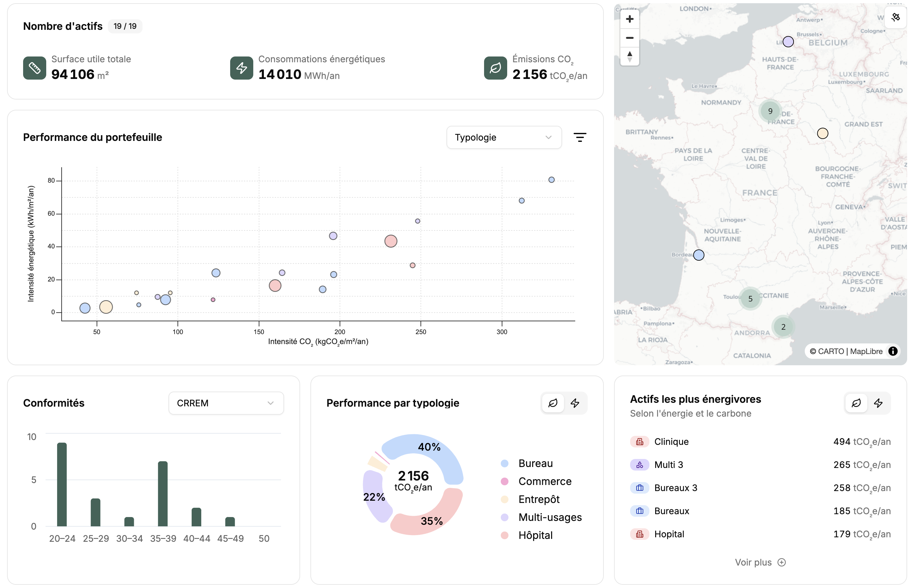This screenshot has width=911, height=588.
Task: Switch Actifs les plus énergivores to energy
Action: (x=878, y=403)
